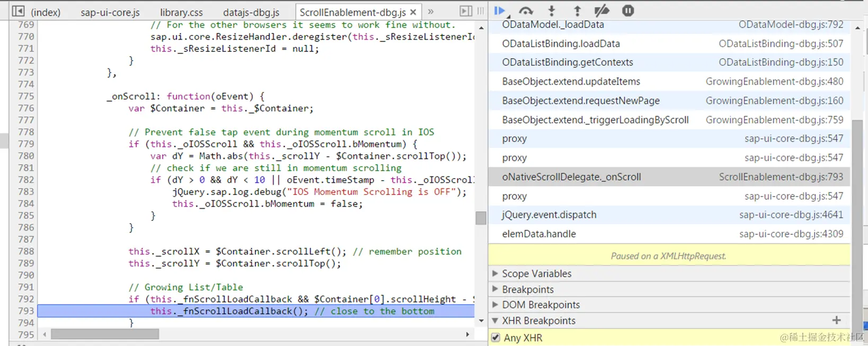Toggle the file navigator sidebar icon

click(x=18, y=11)
